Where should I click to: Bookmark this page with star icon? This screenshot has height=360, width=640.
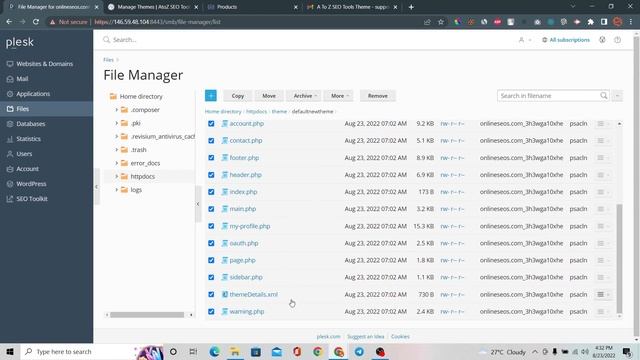[x=441, y=22]
